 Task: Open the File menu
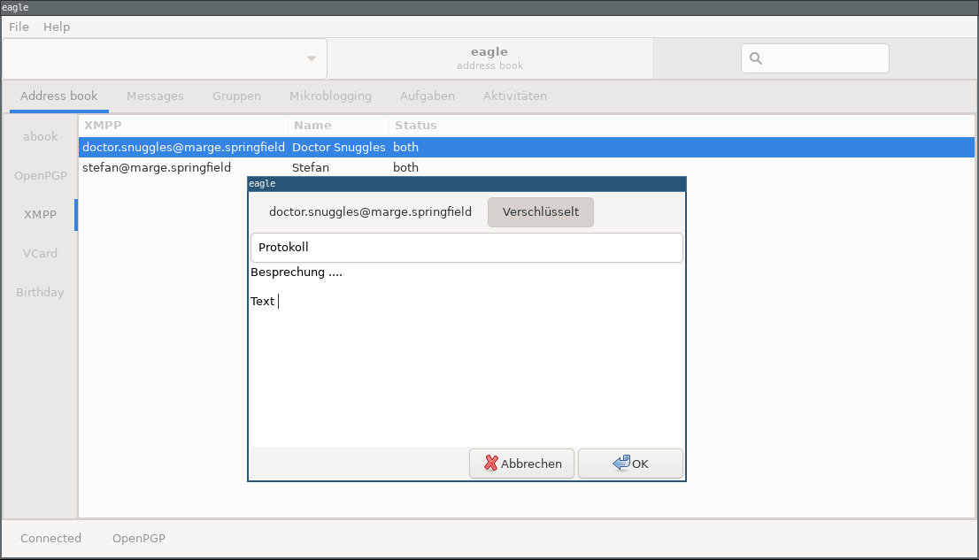click(19, 27)
